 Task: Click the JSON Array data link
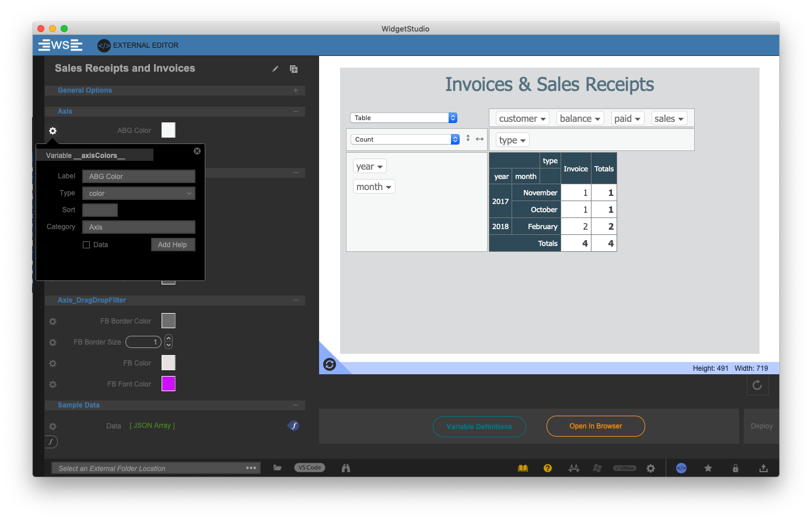(x=152, y=426)
